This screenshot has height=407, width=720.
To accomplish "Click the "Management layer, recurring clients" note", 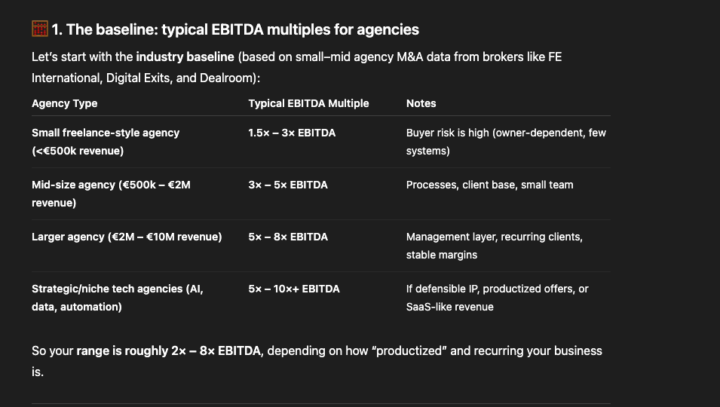I will tap(494, 237).
